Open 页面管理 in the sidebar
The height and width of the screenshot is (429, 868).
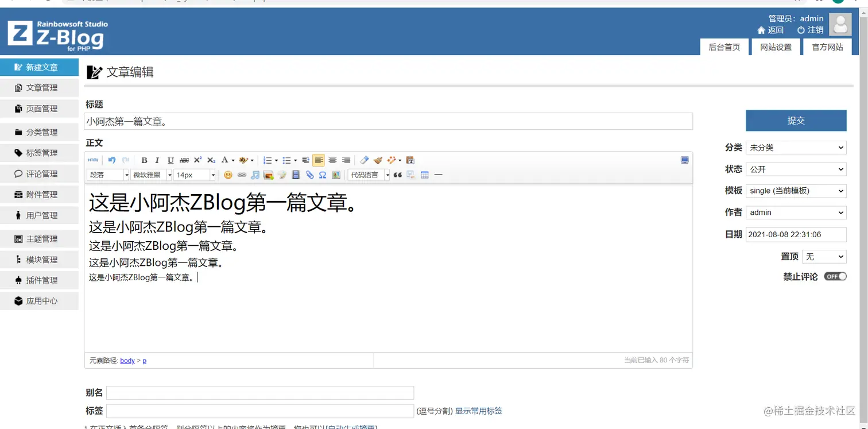click(x=39, y=109)
